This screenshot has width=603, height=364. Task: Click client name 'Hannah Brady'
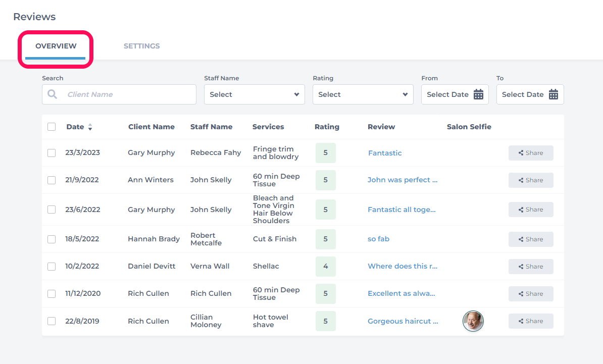(154, 239)
